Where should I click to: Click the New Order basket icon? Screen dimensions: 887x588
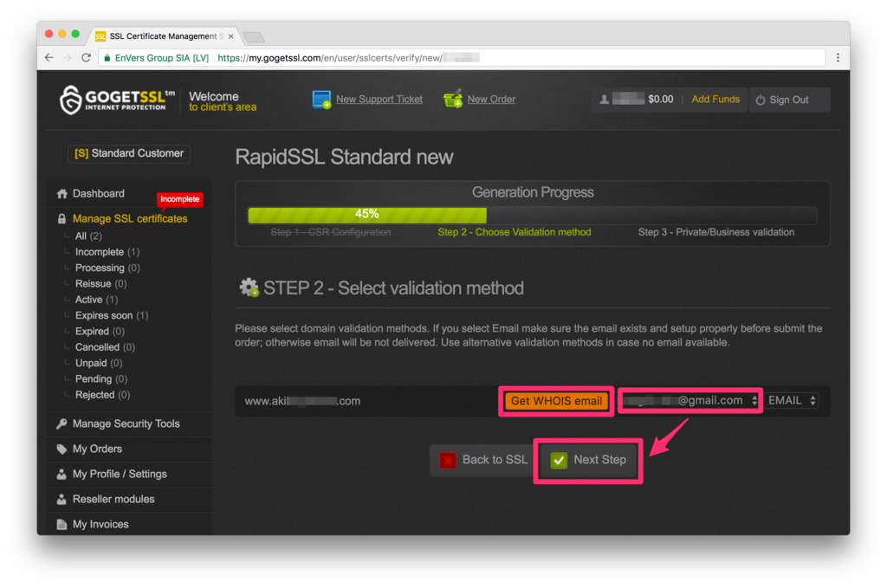click(452, 99)
